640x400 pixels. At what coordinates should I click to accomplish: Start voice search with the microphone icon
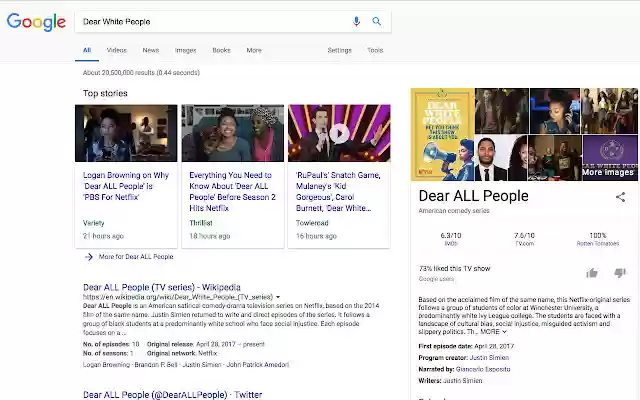[x=356, y=21]
